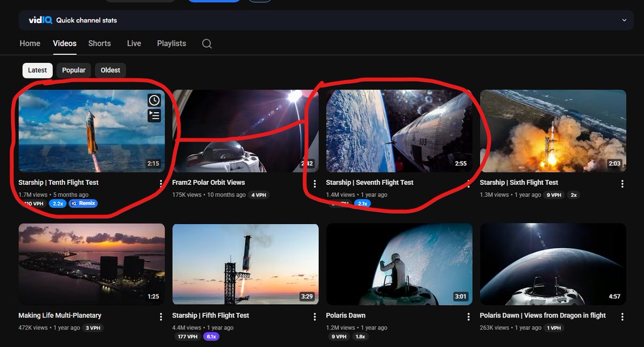This screenshot has width=644, height=347.
Task: Go to the Live tab
Action: point(134,44)
